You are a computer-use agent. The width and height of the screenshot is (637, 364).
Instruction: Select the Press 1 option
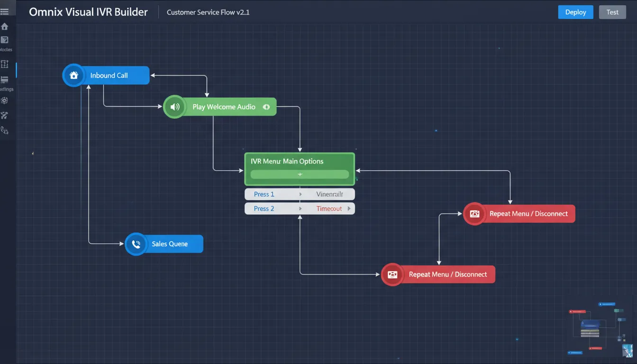tap(264, 194)
